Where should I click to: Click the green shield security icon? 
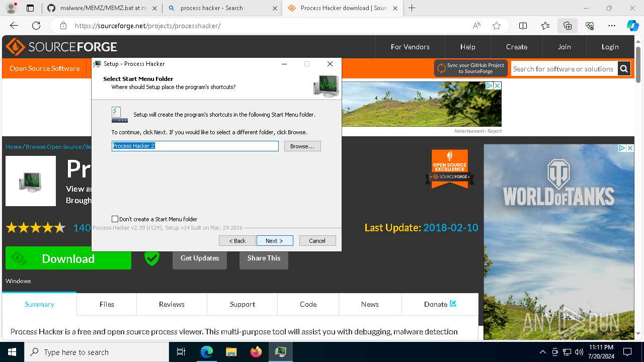151,258
